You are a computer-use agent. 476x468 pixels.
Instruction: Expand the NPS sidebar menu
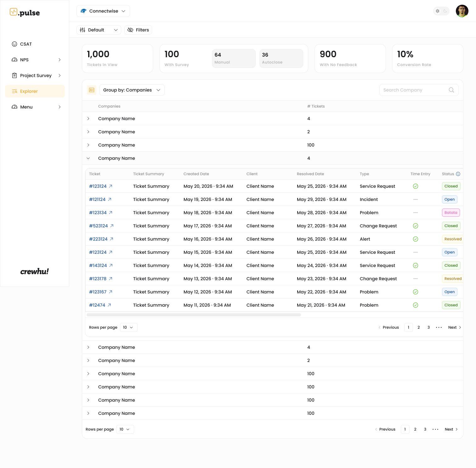click(x=35, y=60)
